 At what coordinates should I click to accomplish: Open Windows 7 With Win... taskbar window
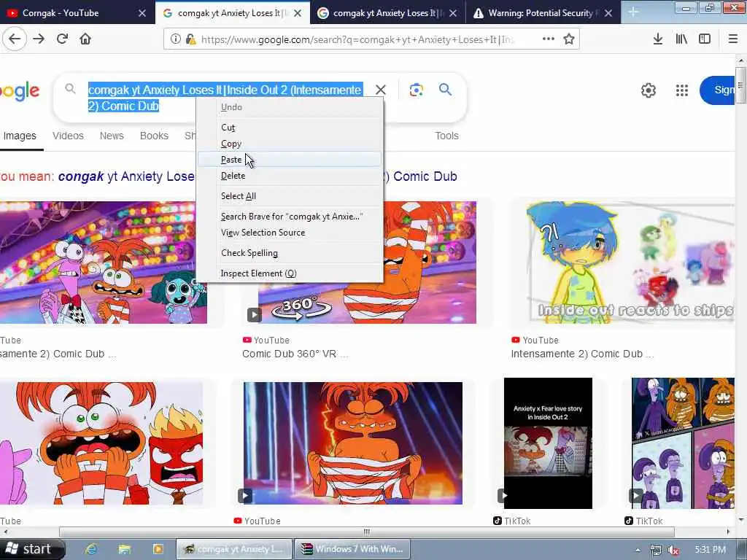352,549
